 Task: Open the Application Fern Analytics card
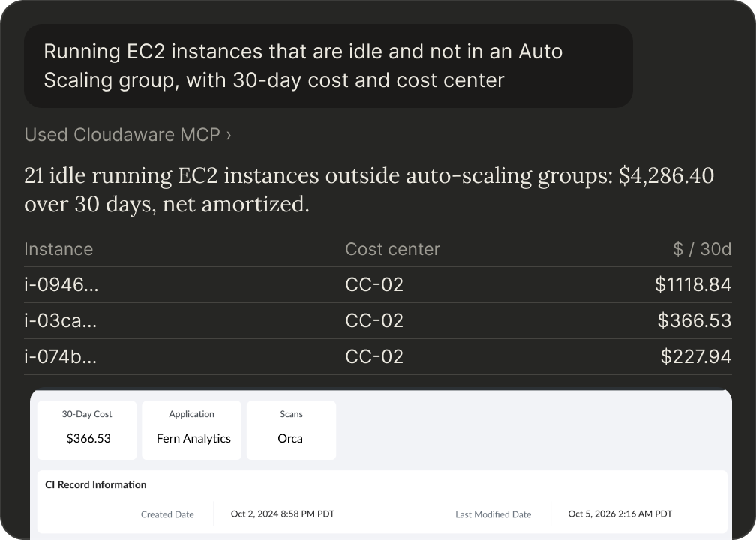coord(192,430)
